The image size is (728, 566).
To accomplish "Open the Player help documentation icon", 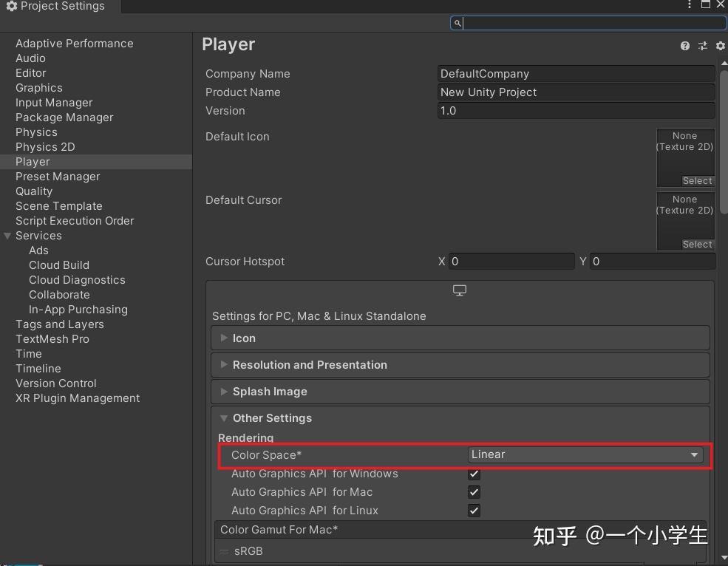I will point(685,46).
